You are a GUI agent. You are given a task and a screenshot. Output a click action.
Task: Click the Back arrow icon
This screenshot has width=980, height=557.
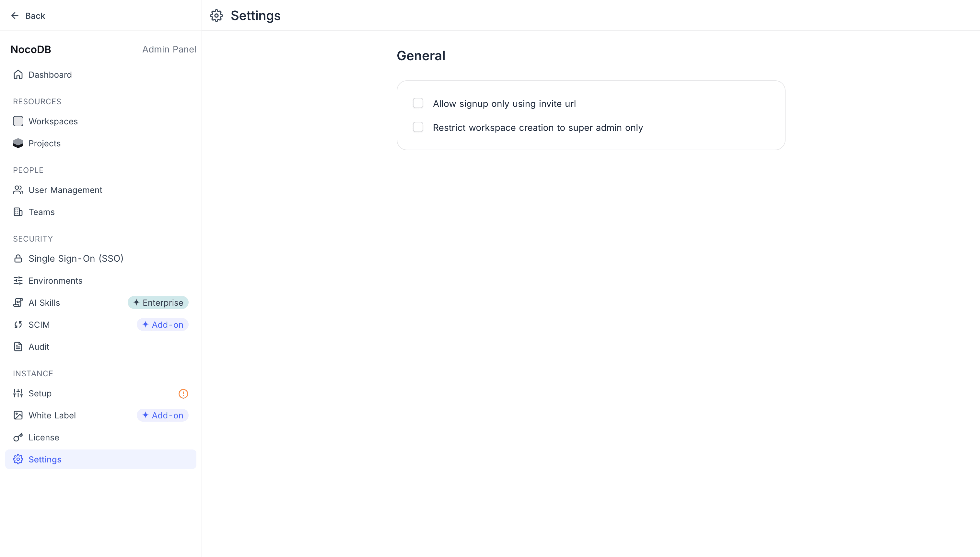point(15,16)
